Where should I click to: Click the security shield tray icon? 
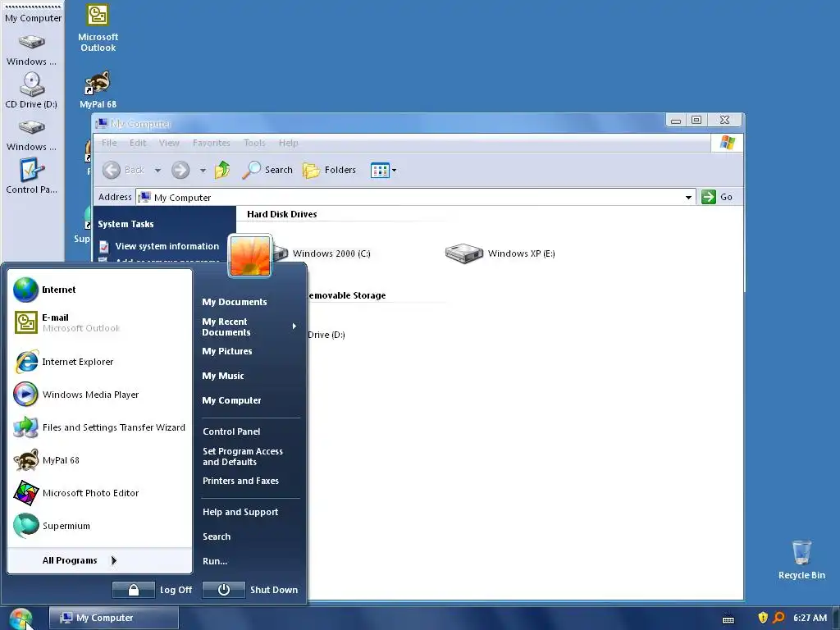(763, 618)
